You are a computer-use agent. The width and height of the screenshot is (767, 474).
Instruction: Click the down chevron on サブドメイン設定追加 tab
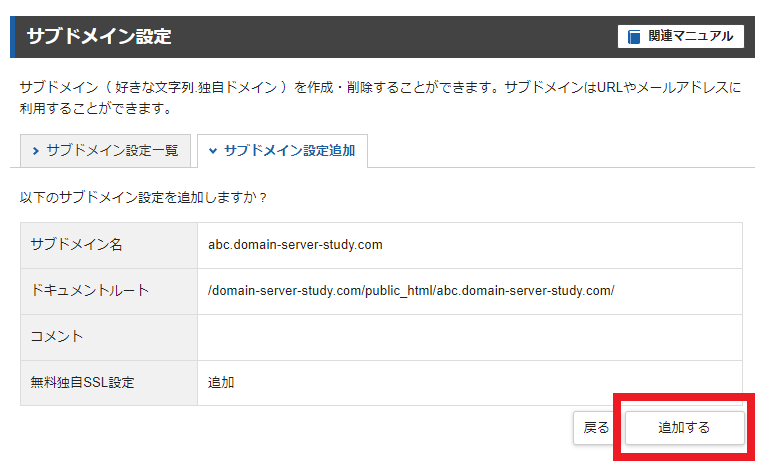click(213, 151)
